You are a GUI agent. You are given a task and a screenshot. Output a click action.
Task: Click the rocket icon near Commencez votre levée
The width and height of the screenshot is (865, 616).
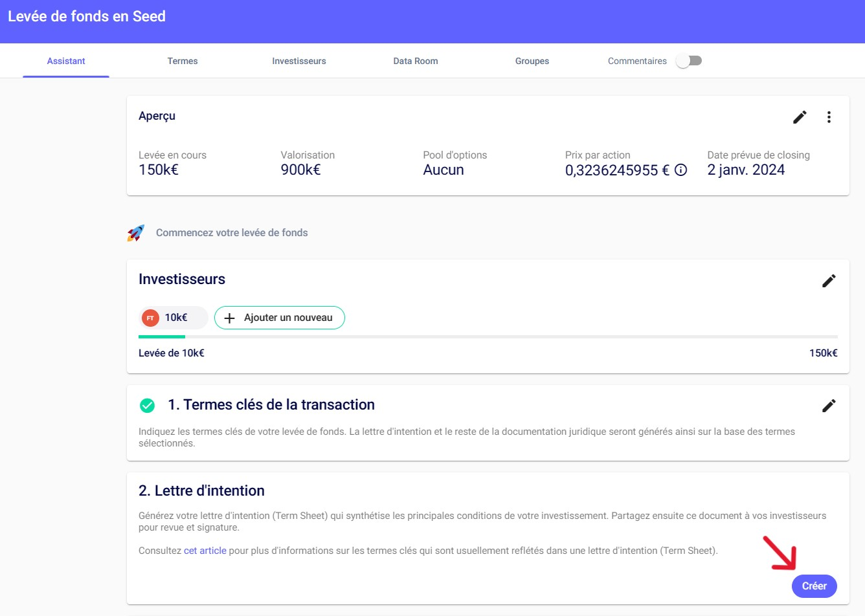tap(136, 233)
